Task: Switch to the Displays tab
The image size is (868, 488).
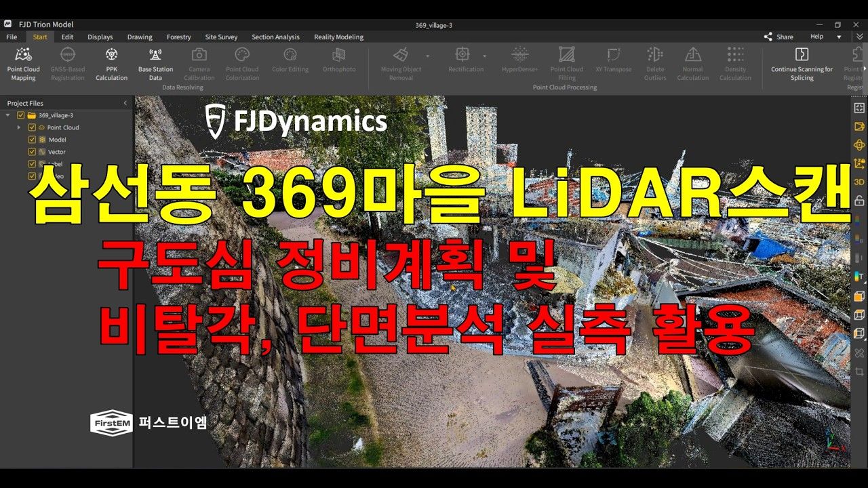Action: pos(100,37)
